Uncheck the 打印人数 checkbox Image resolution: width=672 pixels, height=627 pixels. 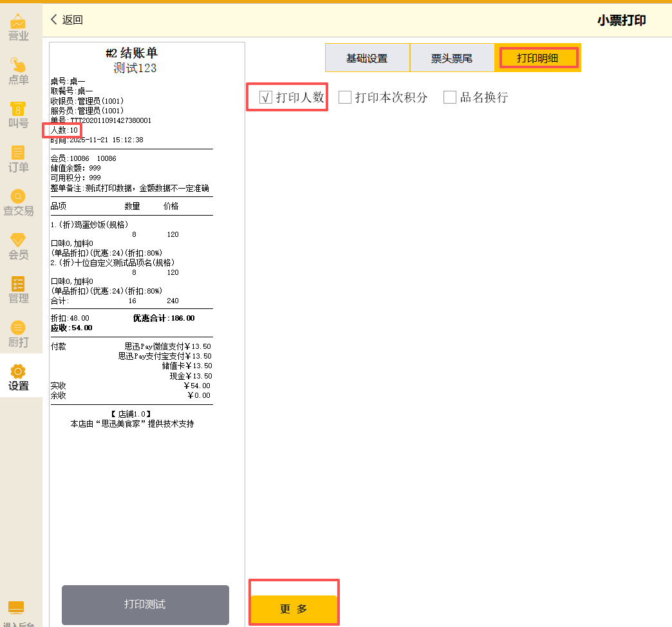tap(265, 97)
